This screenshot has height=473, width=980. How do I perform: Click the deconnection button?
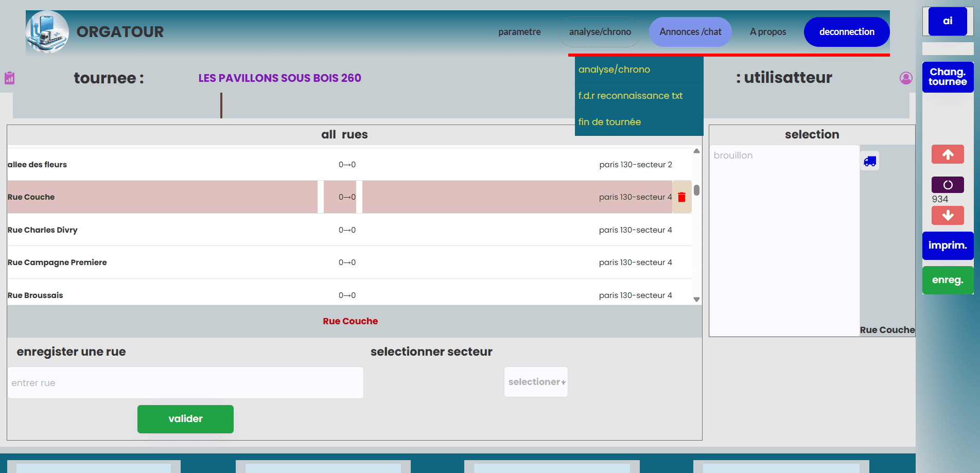click(x=846, y=32)
